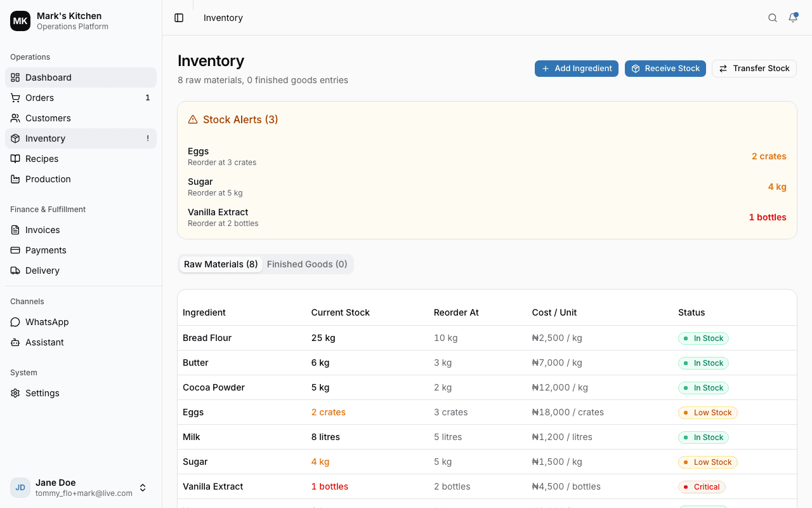This screenshot has width=812, height=508.
Task: Click the Add Ingredient button
Action: tap(576, 69)
